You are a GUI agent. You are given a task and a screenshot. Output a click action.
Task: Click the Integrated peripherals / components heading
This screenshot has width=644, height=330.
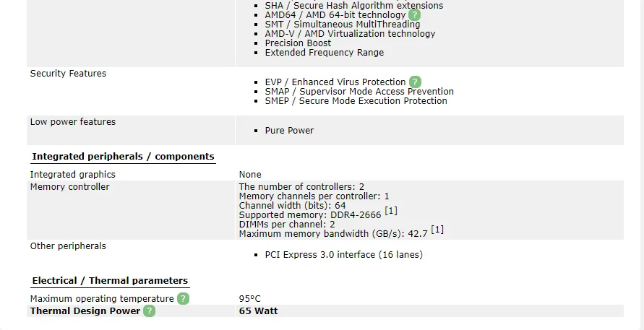123,157
